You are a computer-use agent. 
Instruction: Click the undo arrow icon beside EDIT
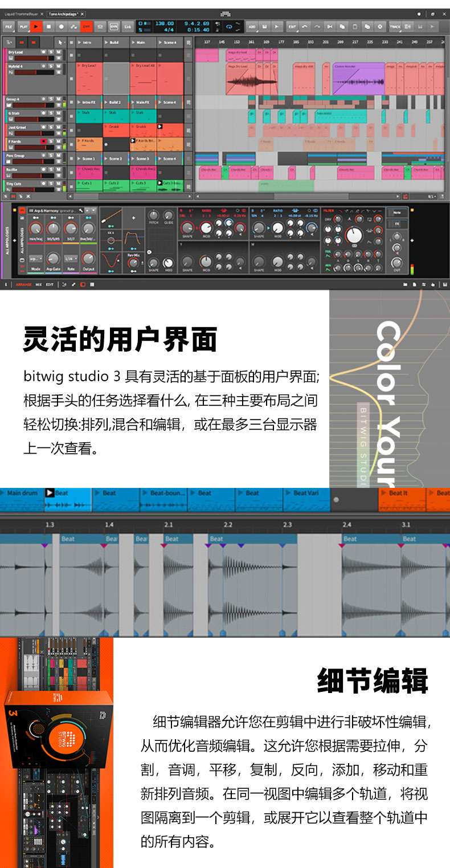click(x=306, y=26)
